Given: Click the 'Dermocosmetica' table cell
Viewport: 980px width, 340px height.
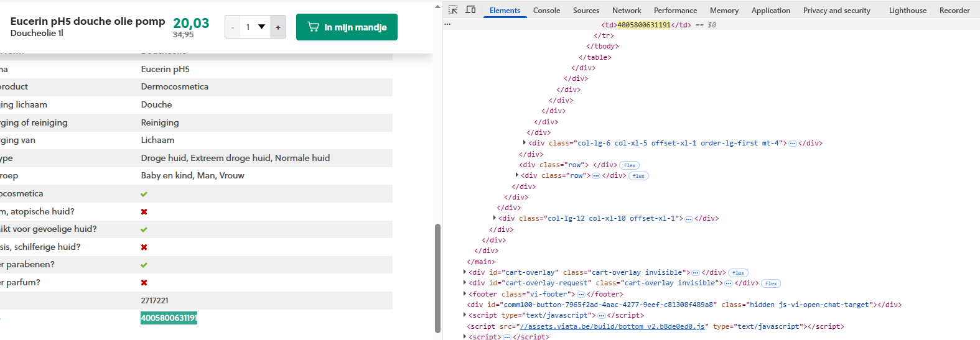Looking at the screenshot, I should tap(175, 86).
